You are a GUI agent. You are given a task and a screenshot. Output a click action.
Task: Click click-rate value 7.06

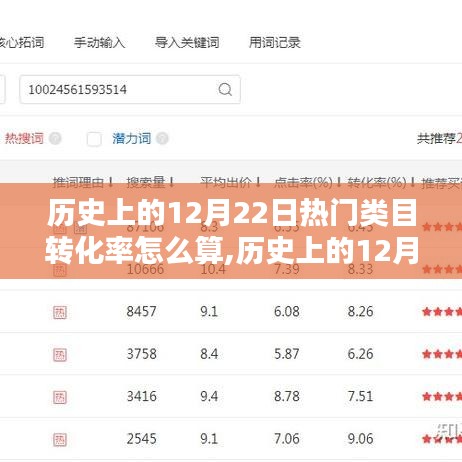(287, 439)
